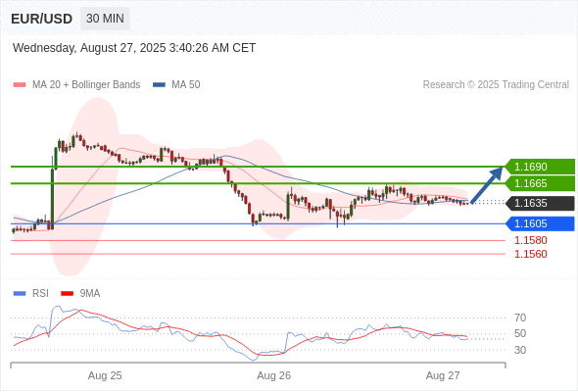Click the 9MA legend label
This screenshot has width=578, height=392.
point(90,294)
